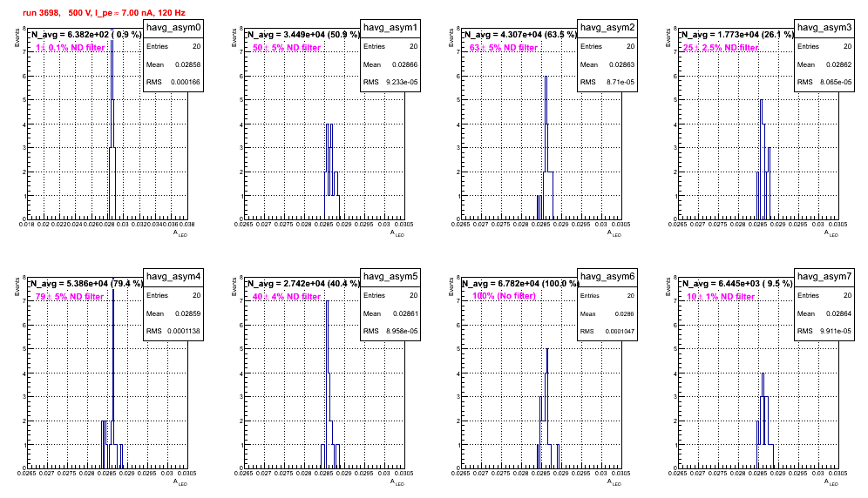The image size is (868, 498).
Task: Click Mean value 0.02864 in havg_asym7 box
Action: click(x=838, y=313)
